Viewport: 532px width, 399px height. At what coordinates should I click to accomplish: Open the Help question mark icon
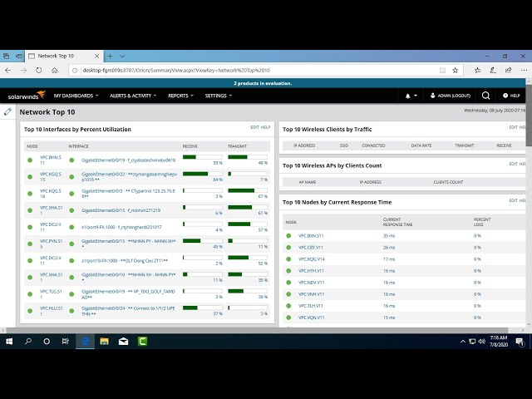(505, 96)
